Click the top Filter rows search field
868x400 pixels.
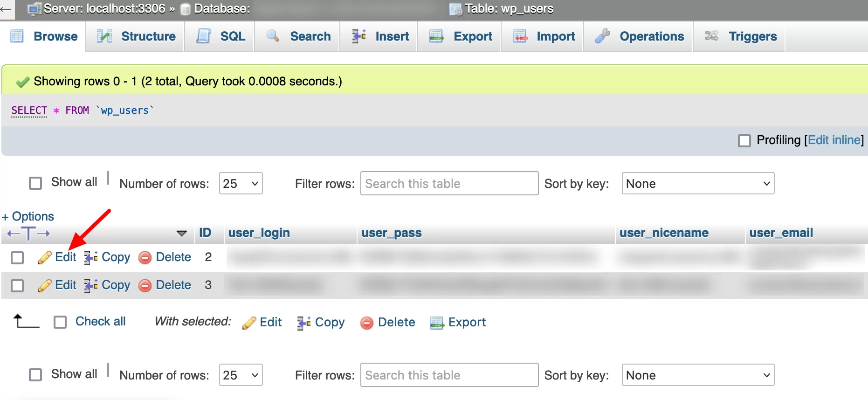click(449, 183)
